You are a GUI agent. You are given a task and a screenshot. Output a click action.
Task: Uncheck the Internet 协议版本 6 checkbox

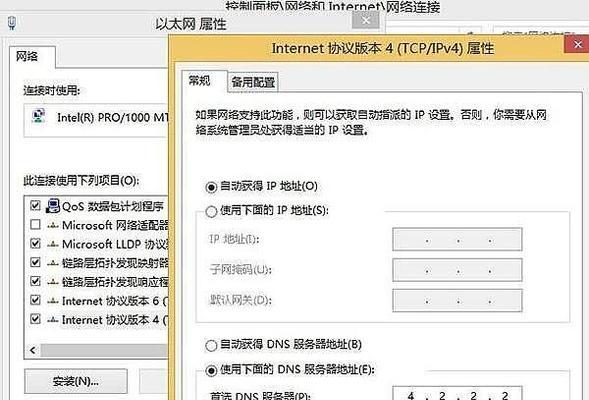point(35,300)
